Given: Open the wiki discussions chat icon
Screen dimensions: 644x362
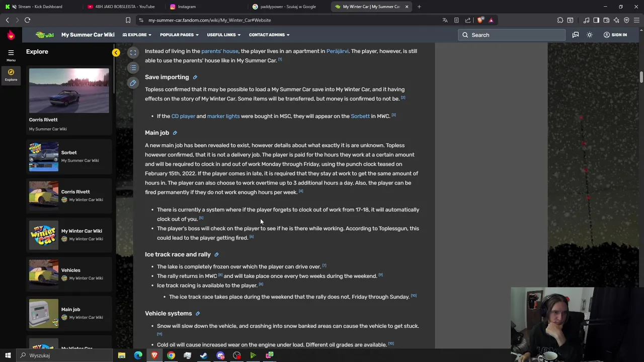Looking at the screenshot, I should (x=575, y=35).
